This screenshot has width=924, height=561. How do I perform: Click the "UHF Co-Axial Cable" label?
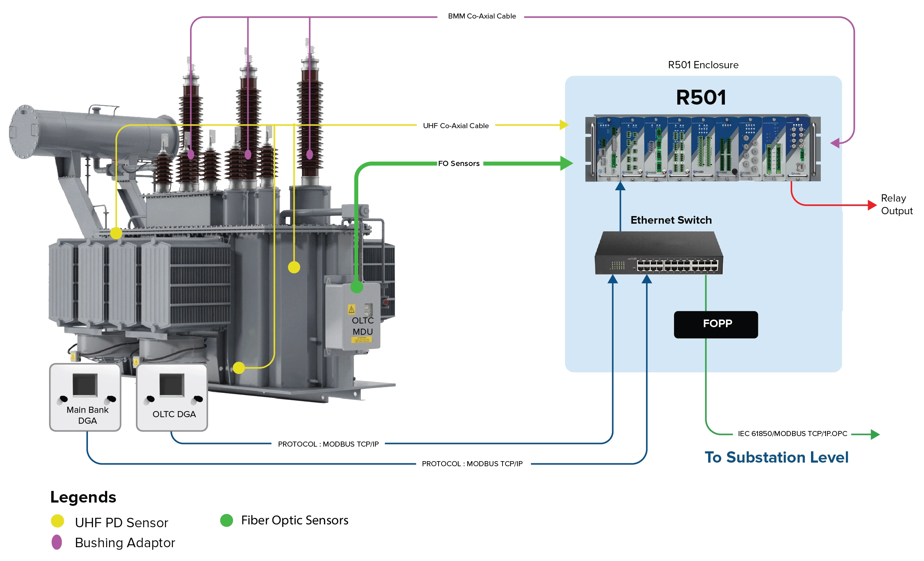[x=456, y=126]
